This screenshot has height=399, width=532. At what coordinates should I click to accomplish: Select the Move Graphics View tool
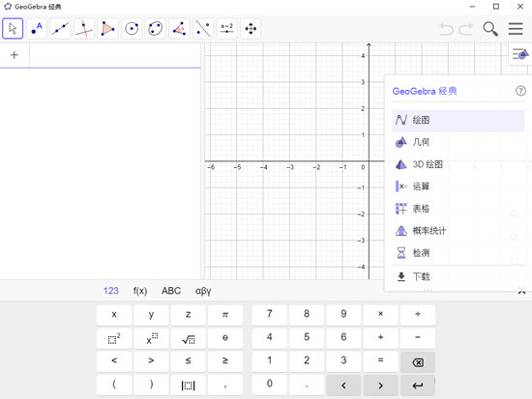coord(251,28)
